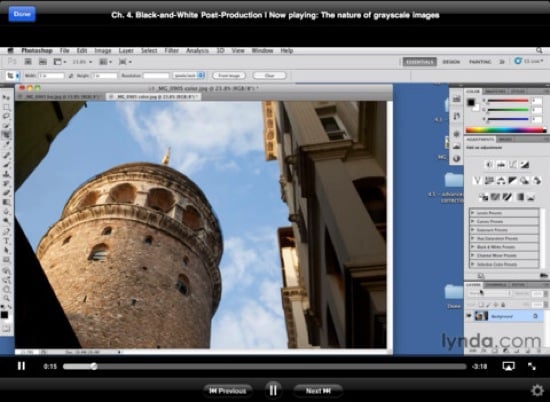Switch to the Design workspace
Screen dimensions: 550x402
coord(451,62)
